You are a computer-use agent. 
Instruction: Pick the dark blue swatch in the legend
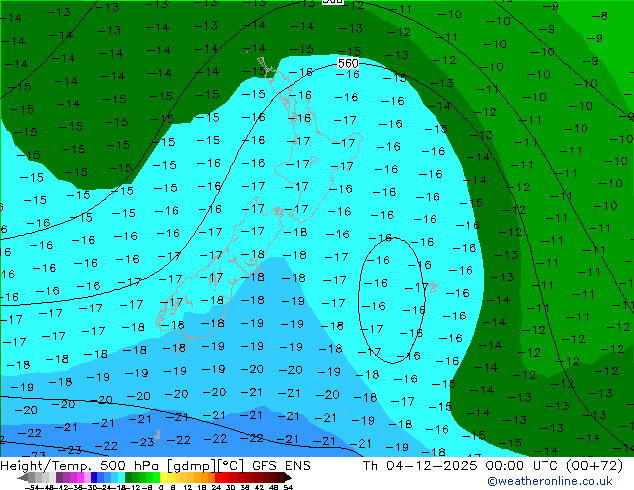pos(94,477)
